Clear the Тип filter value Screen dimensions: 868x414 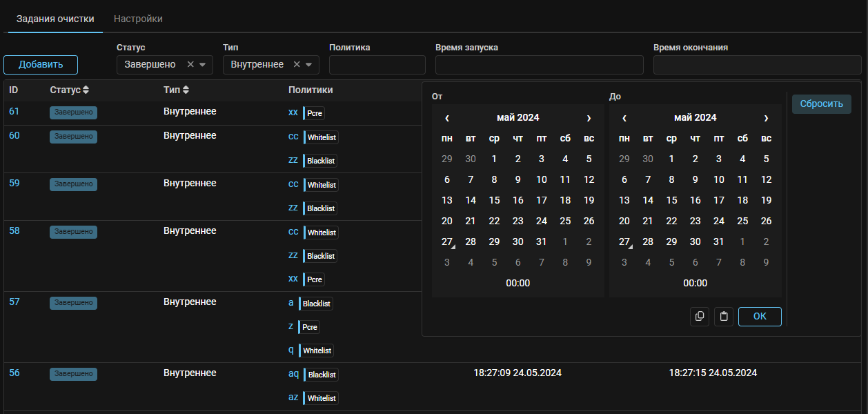(x=297, y=65)
